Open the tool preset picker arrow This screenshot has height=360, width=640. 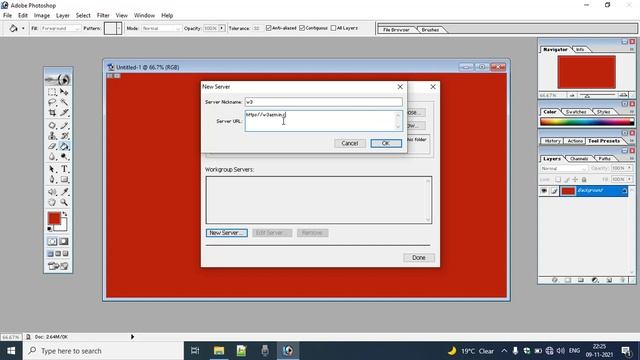[23, 28]
